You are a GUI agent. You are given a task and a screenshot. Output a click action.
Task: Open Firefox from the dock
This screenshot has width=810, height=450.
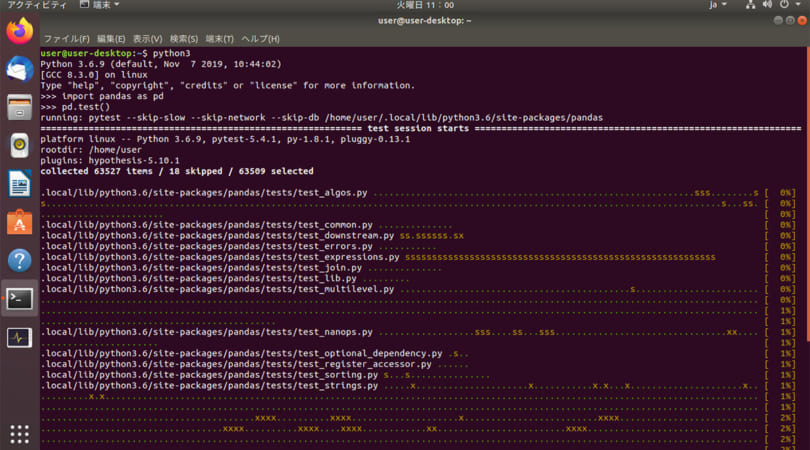[x=20, y=30]
